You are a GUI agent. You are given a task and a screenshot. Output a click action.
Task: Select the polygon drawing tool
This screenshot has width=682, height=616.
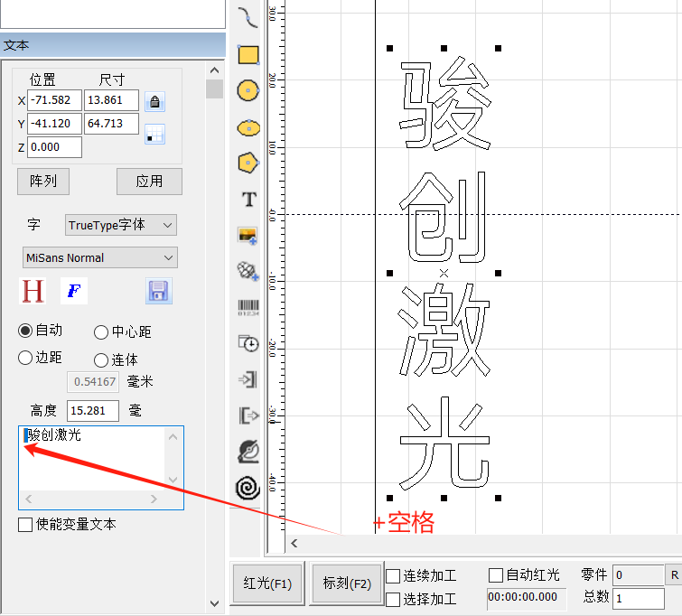point(248,163)
